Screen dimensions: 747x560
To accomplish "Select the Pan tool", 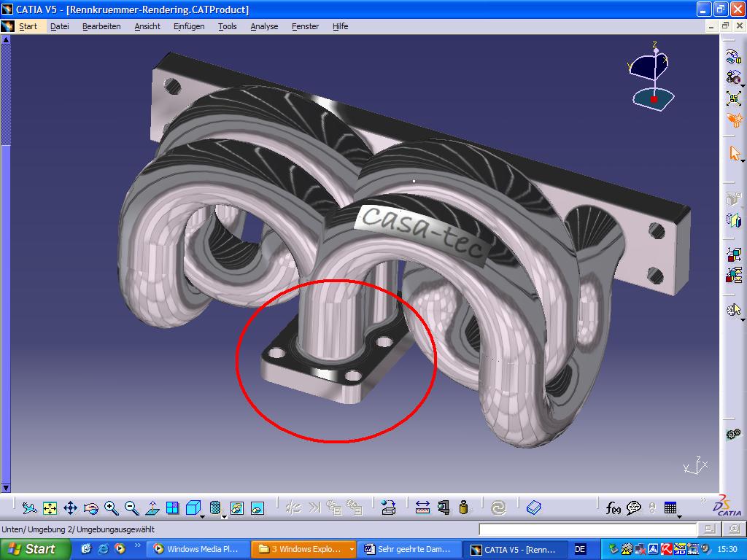I will (70, 508).
